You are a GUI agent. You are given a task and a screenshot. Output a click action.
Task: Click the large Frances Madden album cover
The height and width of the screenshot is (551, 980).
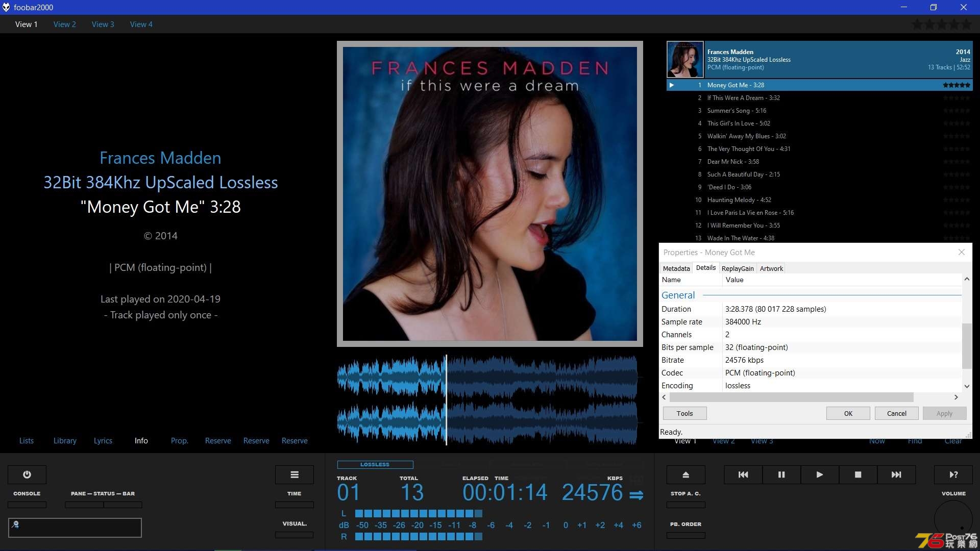(489, 194)
